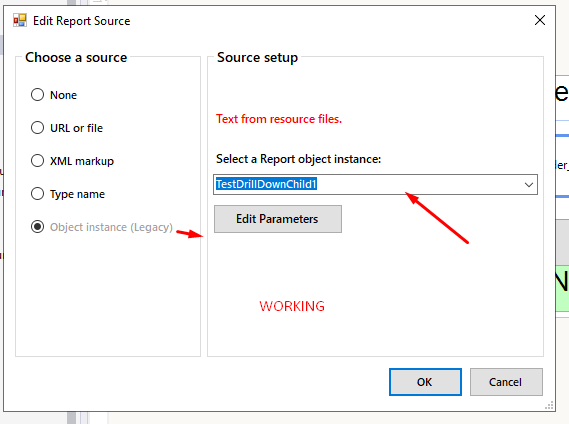Click the TestDrillDownChild1 combo box text
The image size is (569, 424).
[266, 184]
